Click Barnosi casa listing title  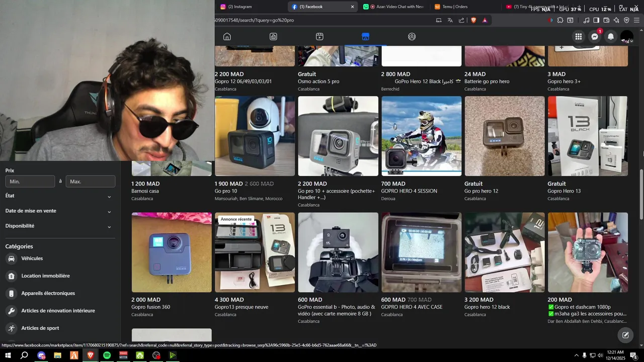click(145, 191)
